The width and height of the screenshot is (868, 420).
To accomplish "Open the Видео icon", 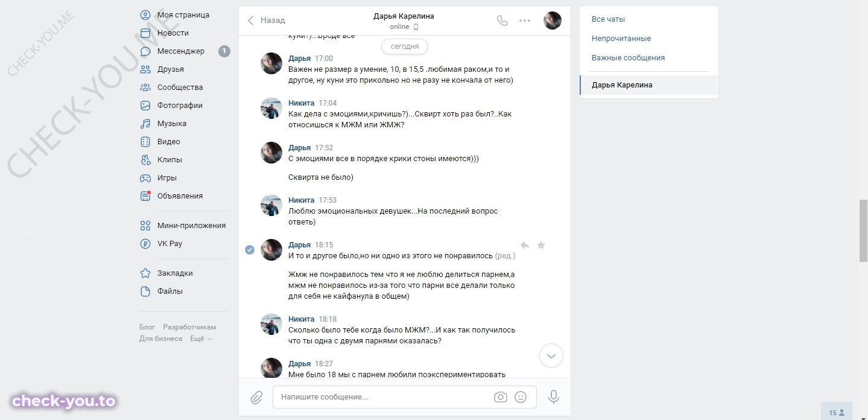I will (x=145, y=142).
